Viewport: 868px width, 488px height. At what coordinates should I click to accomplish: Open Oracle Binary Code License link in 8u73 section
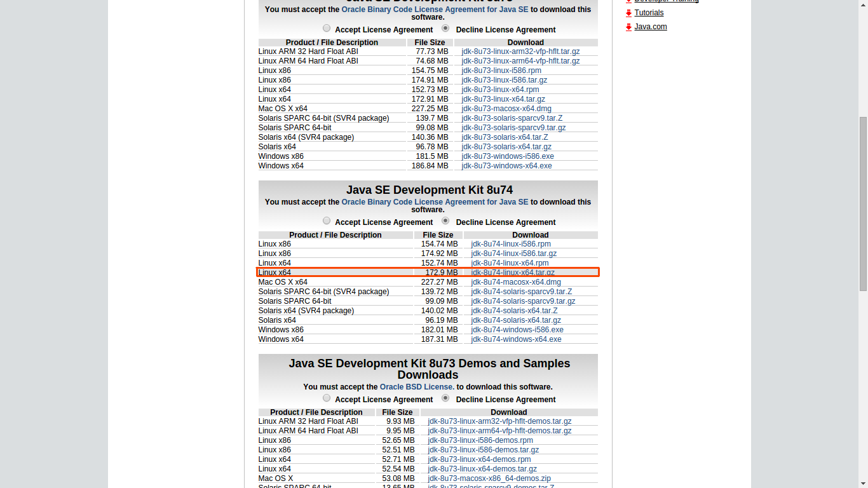(435, 10)
